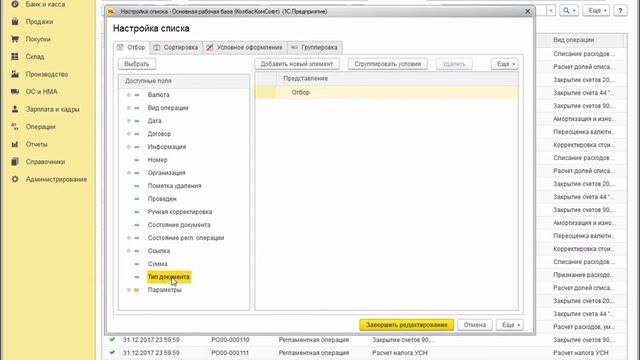640x360 pixels.
Task: Expand the Организация field node
Action: pyautogui.click(x=129, y=173)
